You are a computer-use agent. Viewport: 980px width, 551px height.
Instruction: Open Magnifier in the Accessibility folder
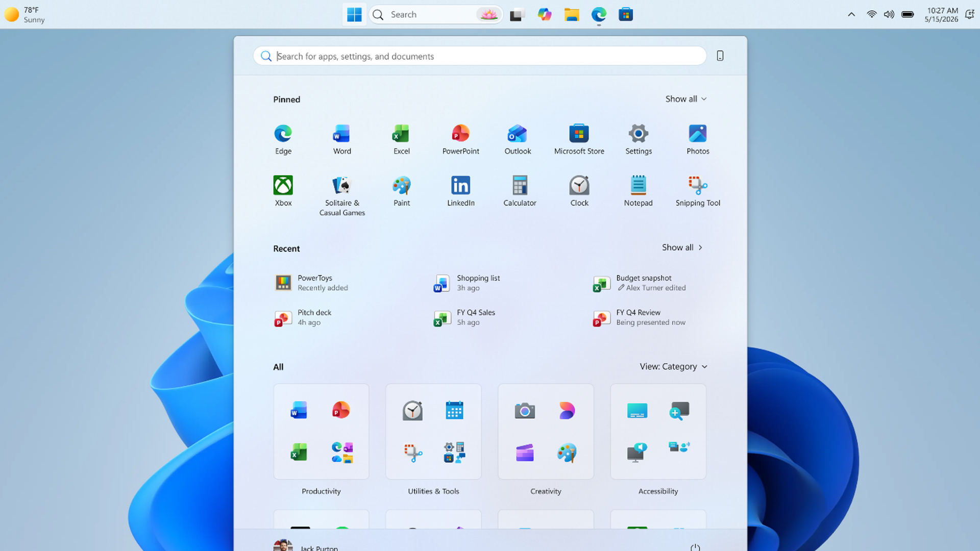tap(679, 410)
